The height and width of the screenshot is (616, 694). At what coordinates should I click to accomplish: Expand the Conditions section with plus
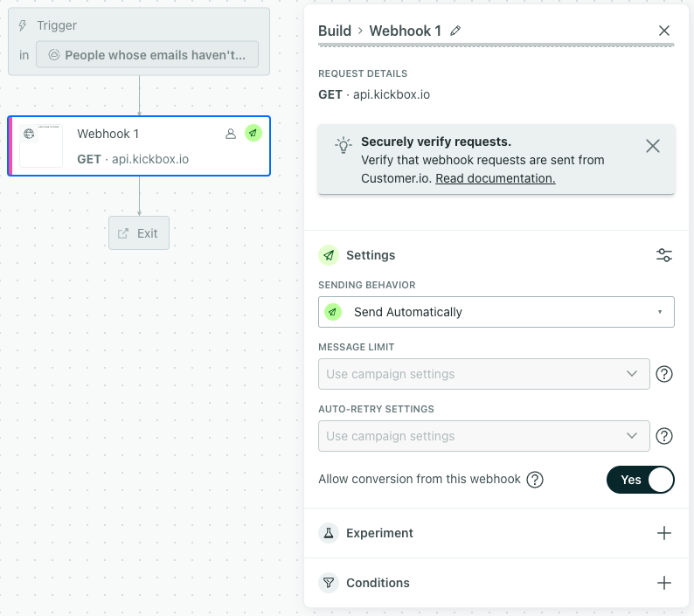[664, 583]
